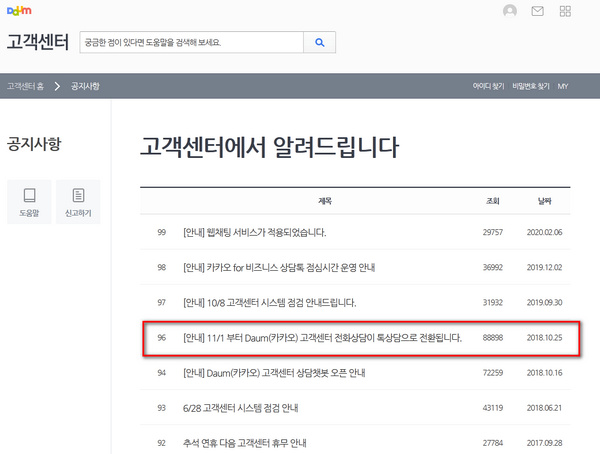Click the 날짜 column header
The width and height of the screenshot is (600, 454).
544,201
